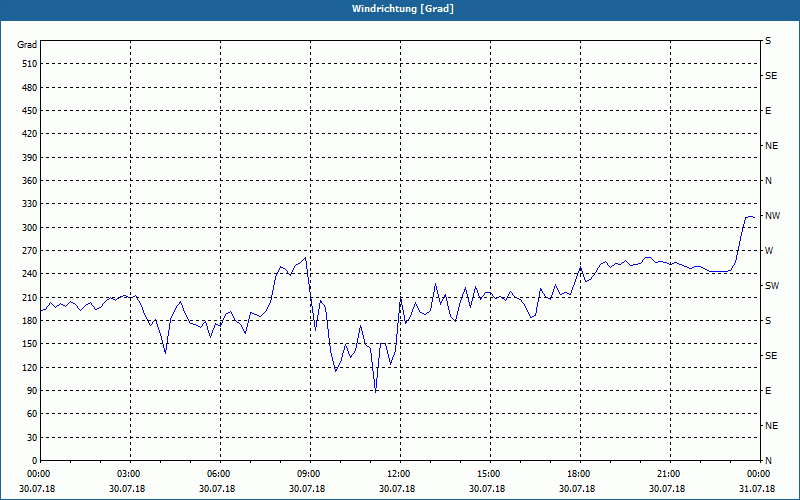Click the sharp spike at 18:00
Screen dimensions: 800x500
(x=580, y=267)
